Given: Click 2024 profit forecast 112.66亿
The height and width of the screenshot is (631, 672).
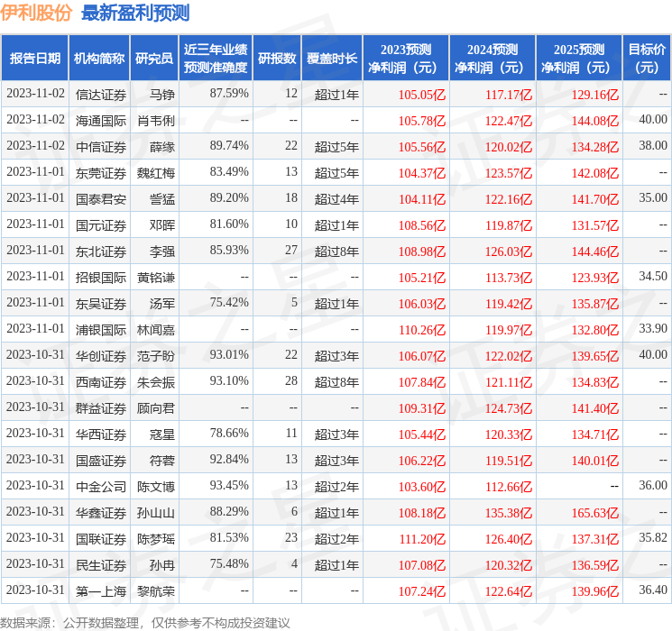Looking at the screenshot, I should click(509, 486).
